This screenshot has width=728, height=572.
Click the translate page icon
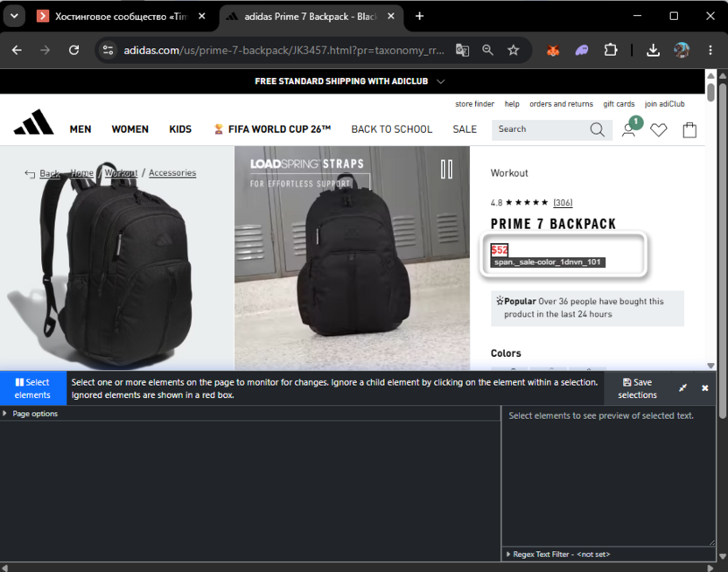[x=462, y=50]
